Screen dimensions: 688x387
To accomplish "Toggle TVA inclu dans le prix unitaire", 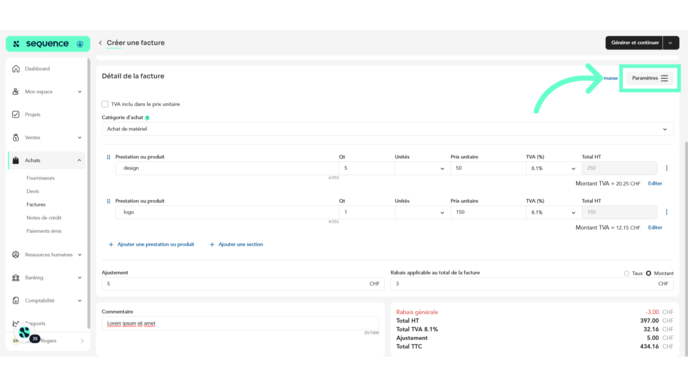I will pyautogui.click(x=105, y=104).
